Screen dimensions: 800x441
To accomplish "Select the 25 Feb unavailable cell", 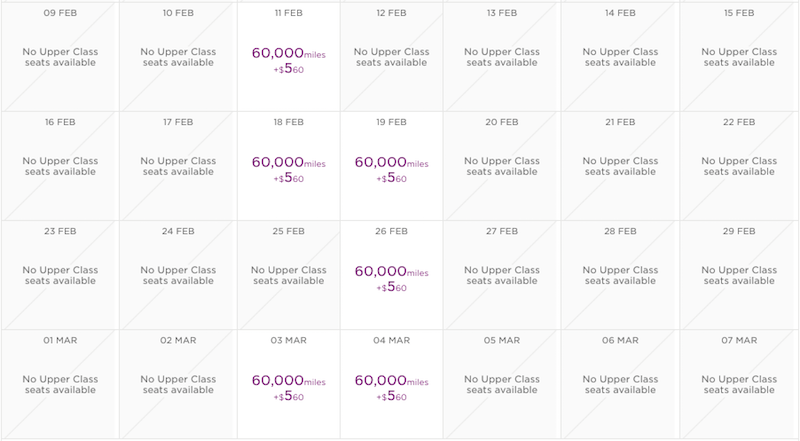I will (x=288, y=276).
